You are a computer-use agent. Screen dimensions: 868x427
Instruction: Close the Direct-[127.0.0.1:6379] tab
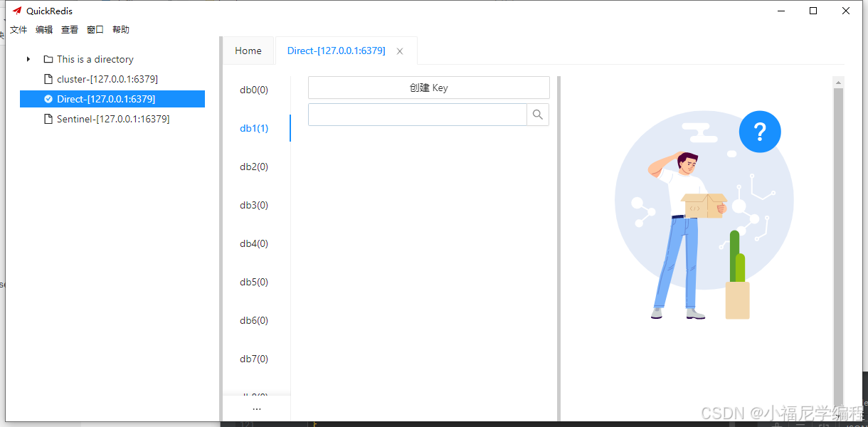pos(399,51)
